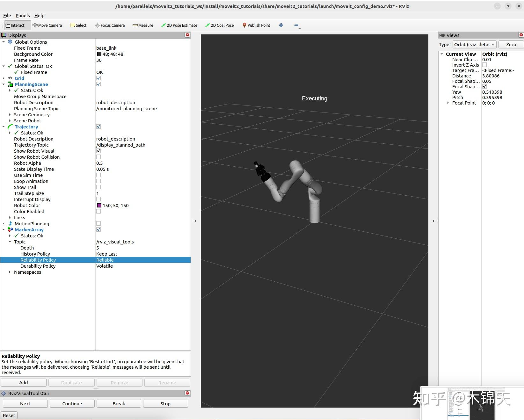This screenshot has width=524, height=420.
Task: Turn on Loop Animation
Action: [x=98, y=181]
